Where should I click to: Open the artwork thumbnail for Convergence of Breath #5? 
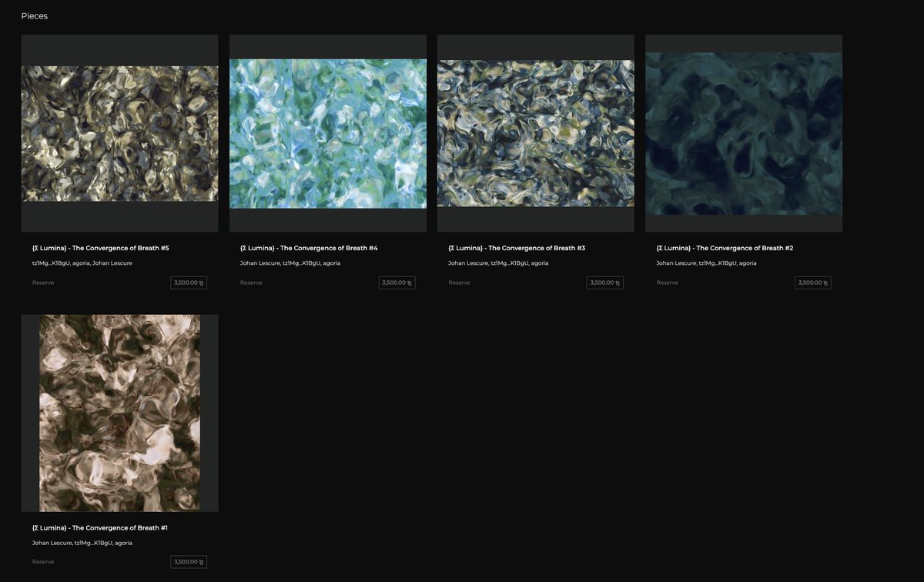pos(119,132)
